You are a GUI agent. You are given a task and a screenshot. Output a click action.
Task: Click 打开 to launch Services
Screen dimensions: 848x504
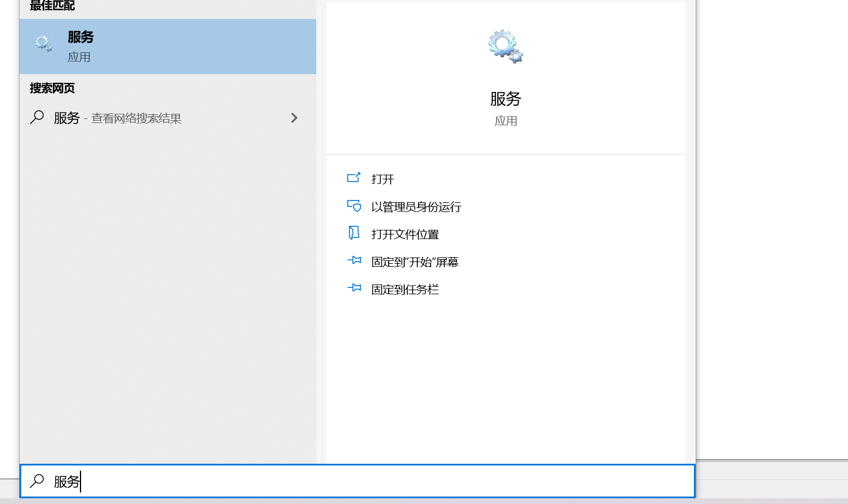coord(382,179)
